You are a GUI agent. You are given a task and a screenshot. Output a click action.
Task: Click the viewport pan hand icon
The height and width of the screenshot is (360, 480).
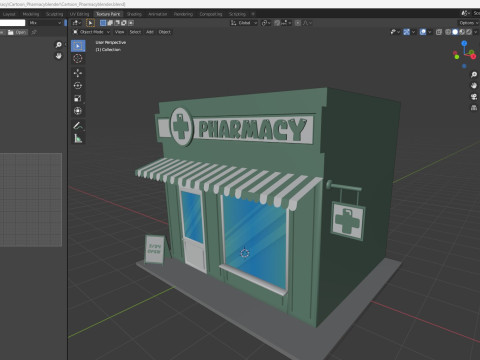point(474,86)
